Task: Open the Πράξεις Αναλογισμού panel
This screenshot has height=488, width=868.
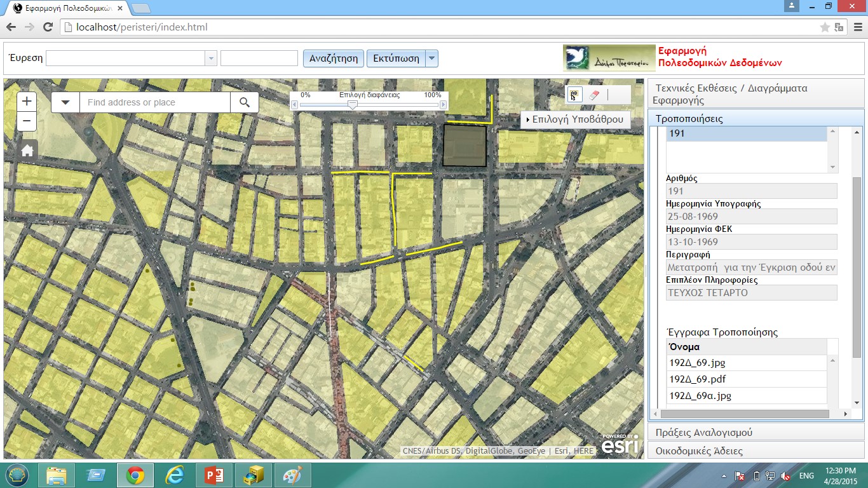Action: point(704,432)
